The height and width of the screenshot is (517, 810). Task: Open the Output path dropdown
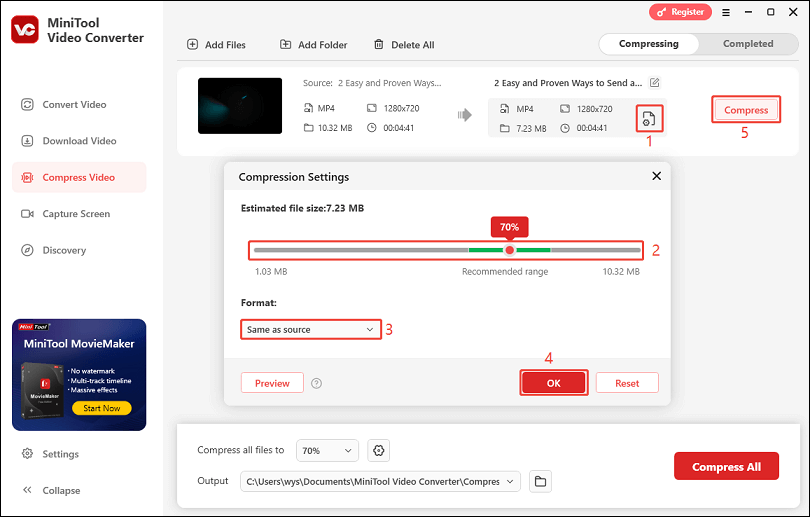(x=380, y=481)
